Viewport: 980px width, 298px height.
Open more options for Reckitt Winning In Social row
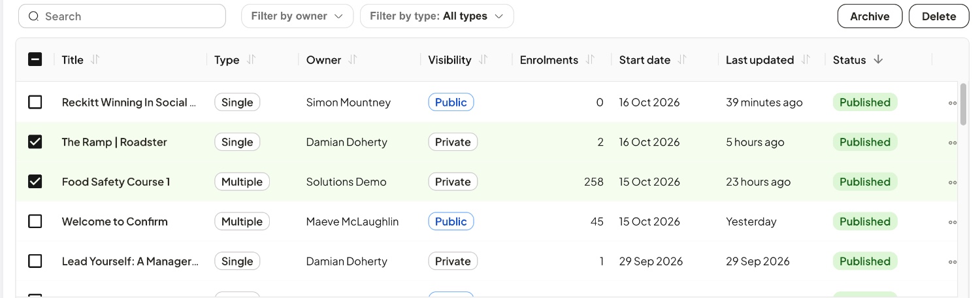tap(953, 103)
